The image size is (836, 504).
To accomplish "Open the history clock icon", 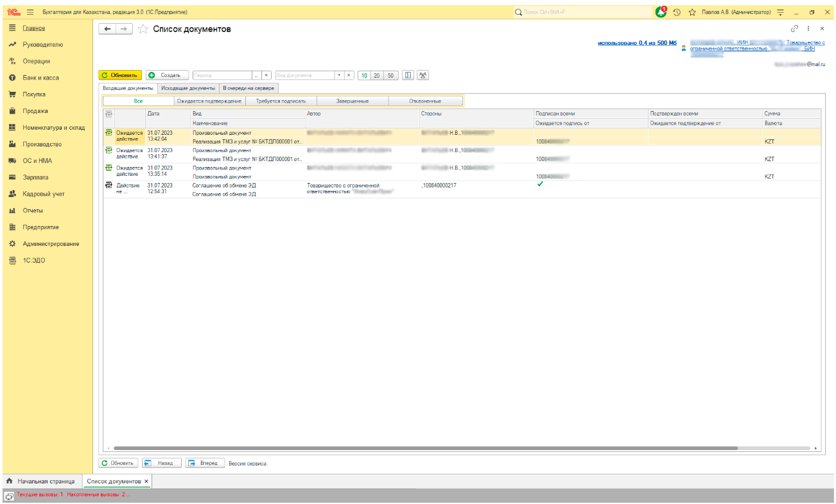I will click(x=677, y=12).
